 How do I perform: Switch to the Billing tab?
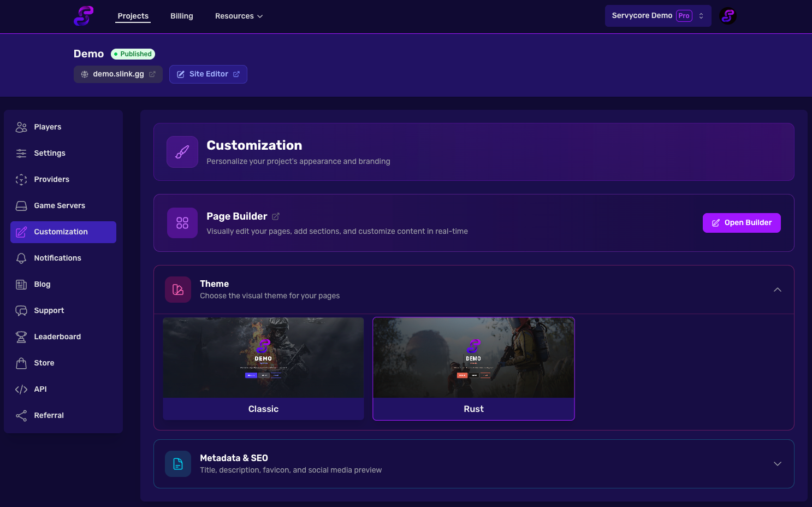[181, 16]
